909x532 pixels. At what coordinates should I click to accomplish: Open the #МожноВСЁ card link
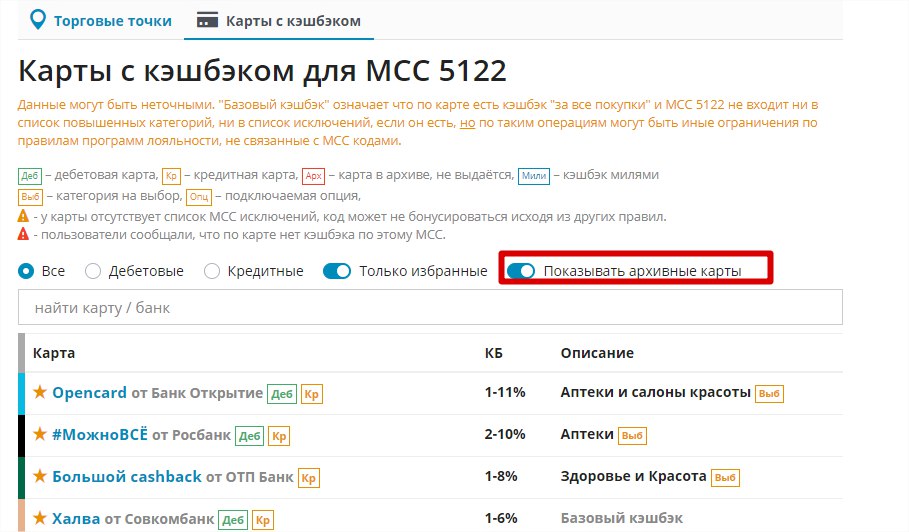pos(100,434)
